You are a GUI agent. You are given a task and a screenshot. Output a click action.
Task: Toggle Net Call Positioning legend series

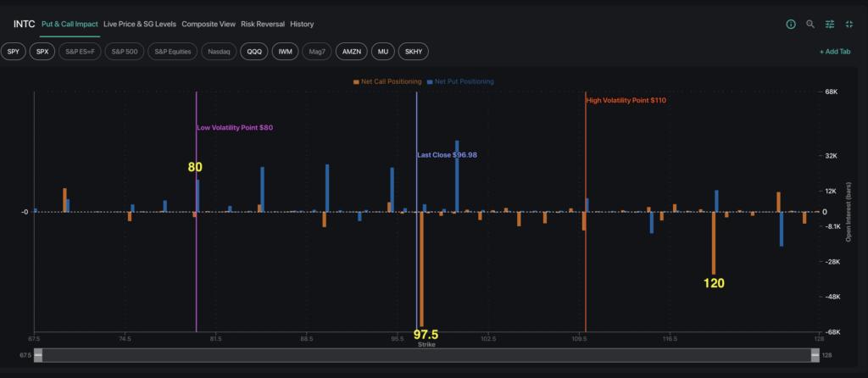387,81
